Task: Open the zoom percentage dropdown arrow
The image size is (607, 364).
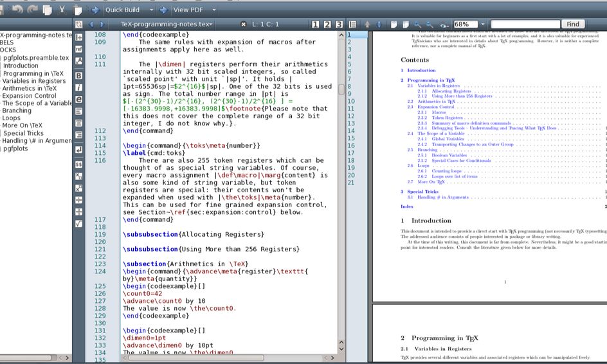Action: 483,24
